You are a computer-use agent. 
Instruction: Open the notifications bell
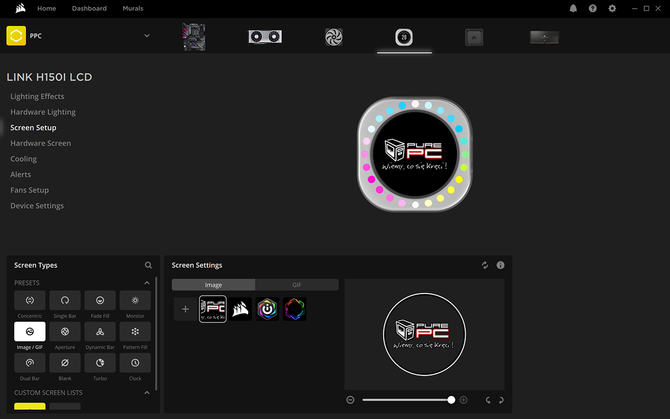click(x=573, y=8)
